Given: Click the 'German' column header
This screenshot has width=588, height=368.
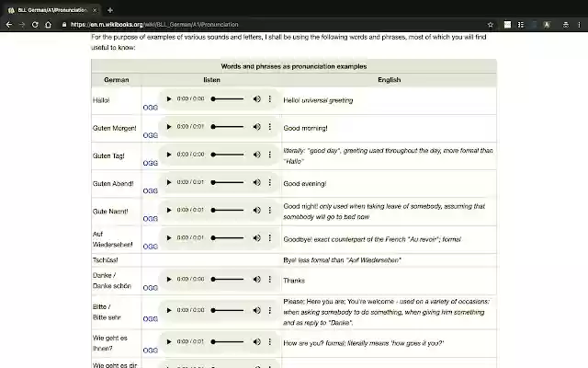Looking at the screenshot, I should (117, 80).
